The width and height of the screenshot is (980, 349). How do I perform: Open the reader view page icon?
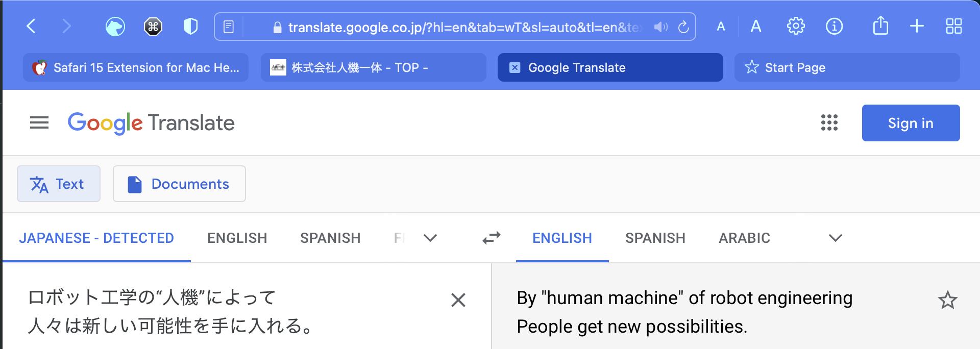[229, 27]
